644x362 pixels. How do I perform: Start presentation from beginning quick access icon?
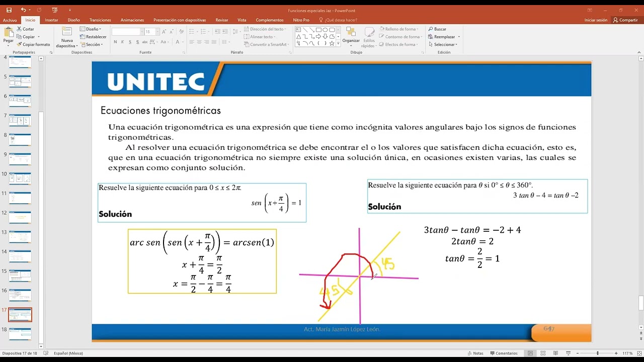[55, 10]
